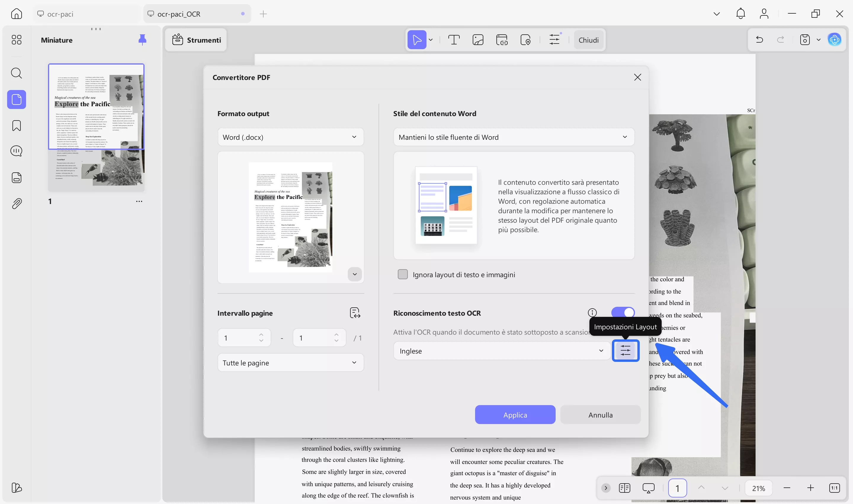The width and height of the screenshot is (853, 504).
Task: Open the attachments panel
Action: (16, 203)
